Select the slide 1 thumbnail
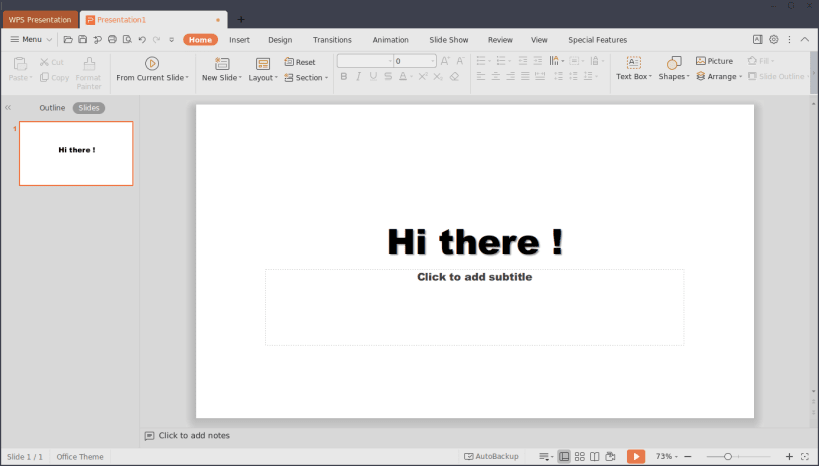Viewport: 819px width, 466px height. (76, 153)
